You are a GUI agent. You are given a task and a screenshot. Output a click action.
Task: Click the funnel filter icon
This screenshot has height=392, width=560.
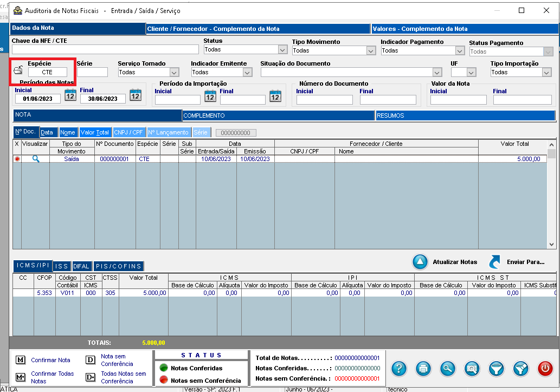(x=496, y=368)
